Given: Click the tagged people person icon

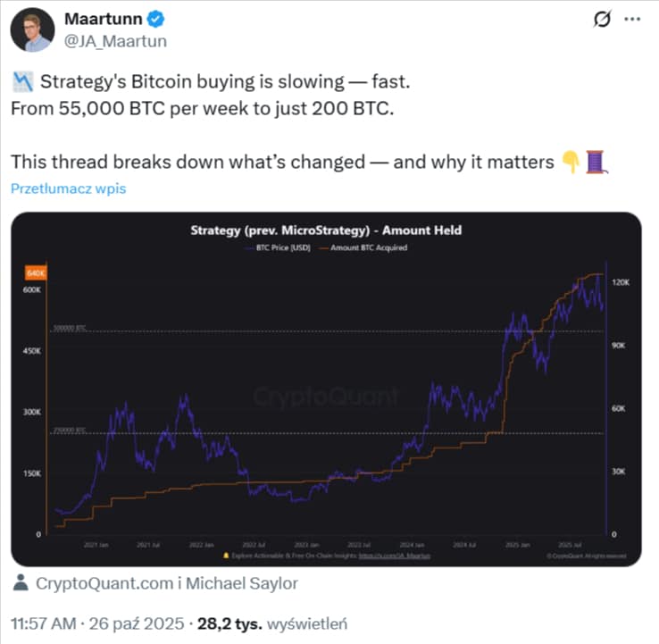Looking at the screenshot, I should pos(21,583).
